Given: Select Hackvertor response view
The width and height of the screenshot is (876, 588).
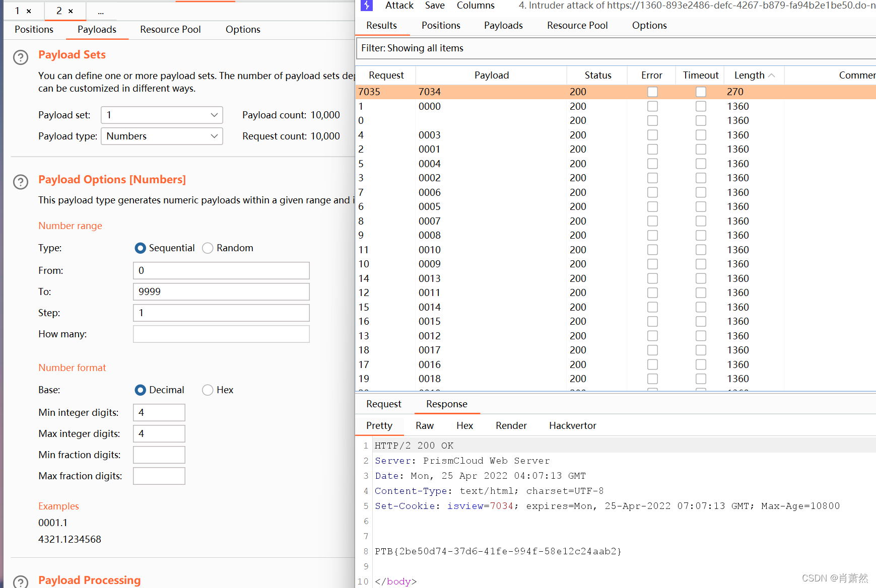Looking at the screenshot, I should [573, 426].
